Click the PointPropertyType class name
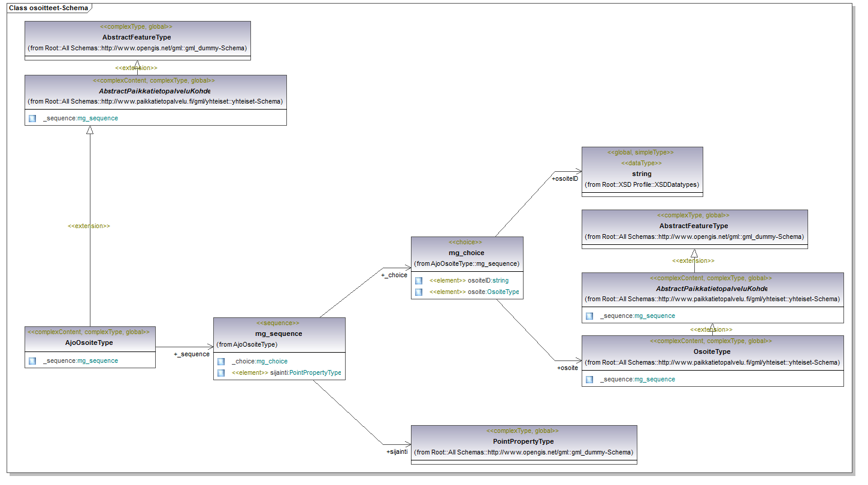This screenshot has height=485, width=868. pos(523,441)
